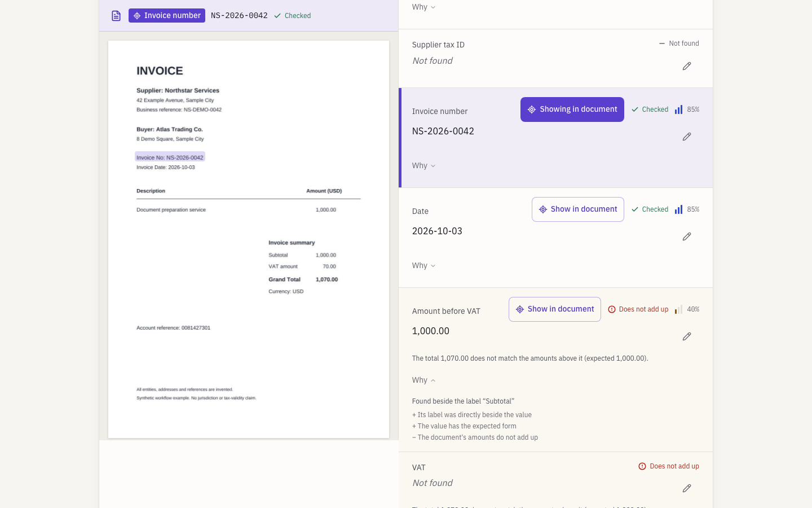
Task: Click the NS-2026-0042 invoice number value
Action: (x=443, y=132)
